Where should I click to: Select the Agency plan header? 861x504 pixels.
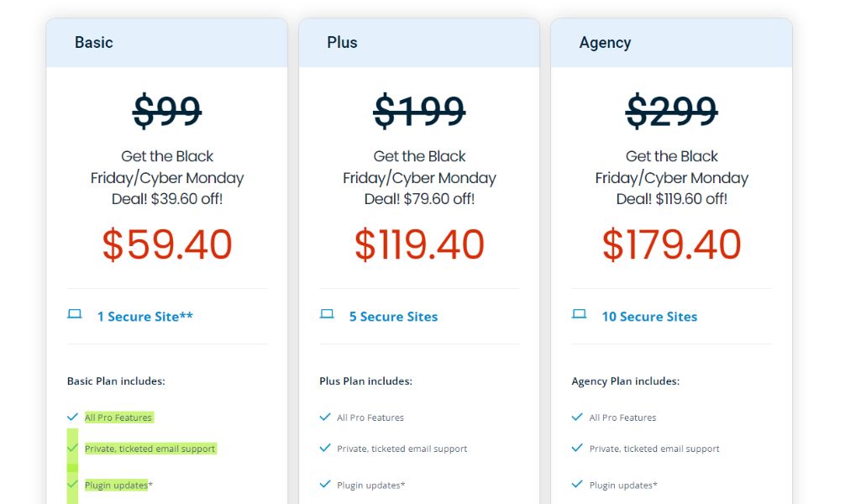671,43
